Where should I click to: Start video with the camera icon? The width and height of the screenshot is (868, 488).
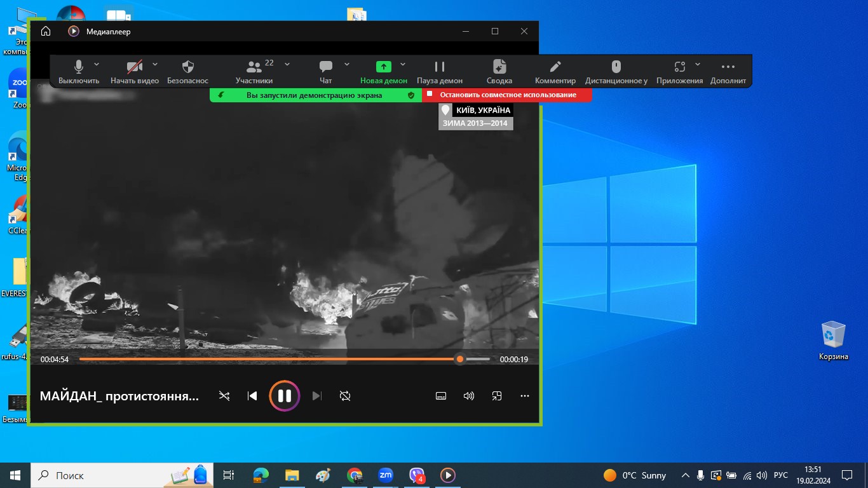(x=134, y=67)
